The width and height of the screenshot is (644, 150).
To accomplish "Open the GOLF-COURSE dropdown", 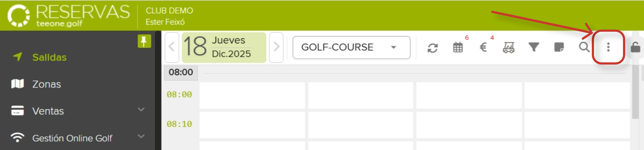I will [x=351, y=47].
